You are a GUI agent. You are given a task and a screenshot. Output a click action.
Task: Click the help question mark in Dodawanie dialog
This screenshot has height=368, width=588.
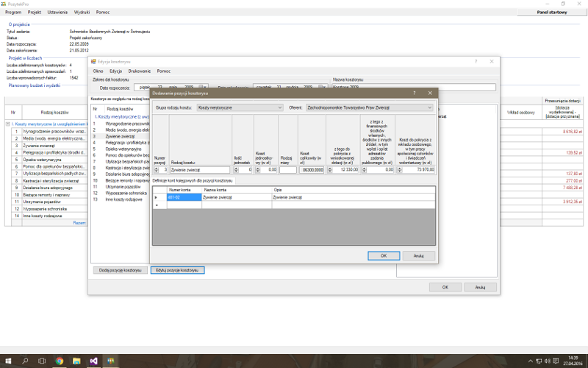pos(414,93)
